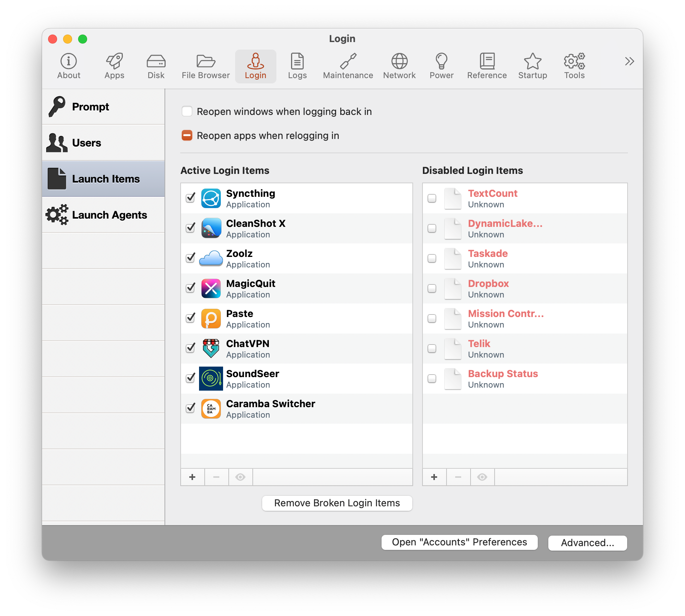Screen dimensions: 685x616
Task: Enable the Telik disabled item checkbox
Action: click(432, 349)
